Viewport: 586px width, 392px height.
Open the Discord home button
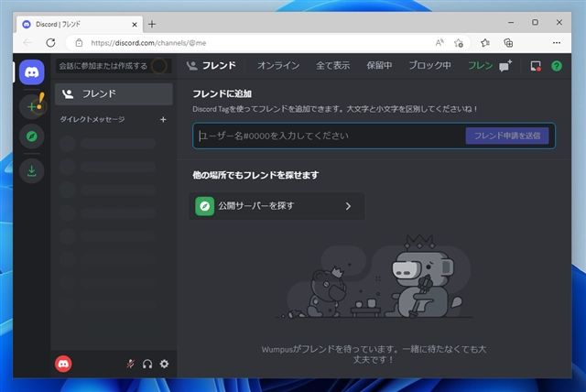click(32, 72)
